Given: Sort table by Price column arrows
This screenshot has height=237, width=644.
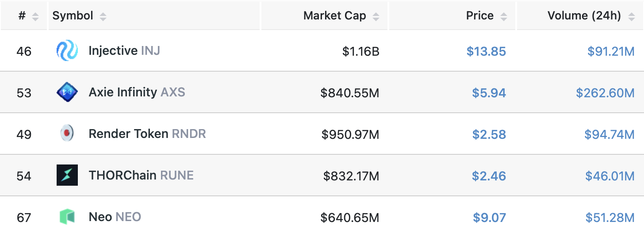Looking at the screenshot, I should pos(503,17).
